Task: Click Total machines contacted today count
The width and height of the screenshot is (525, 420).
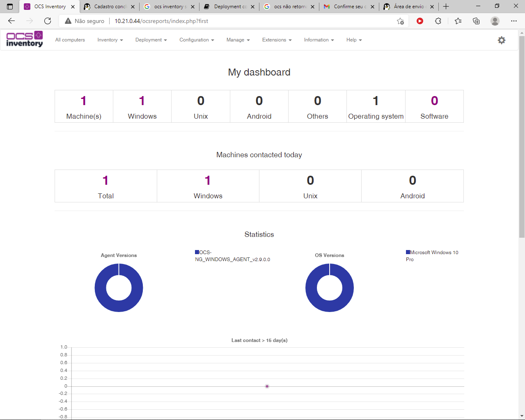Action: (105, 181)
